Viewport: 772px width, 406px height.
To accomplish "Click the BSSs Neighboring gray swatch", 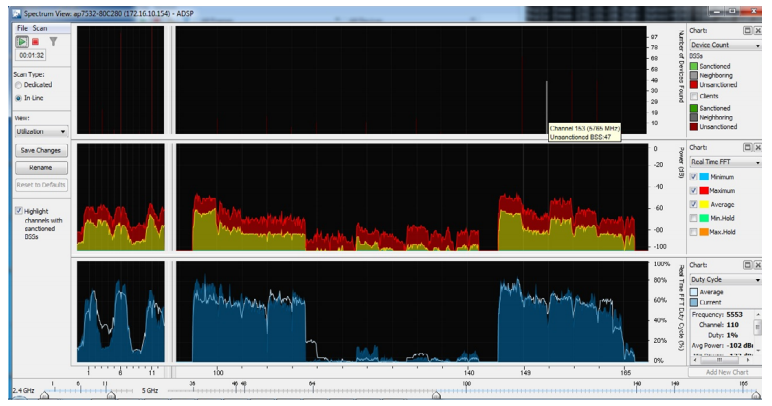I will pos(694,75).
